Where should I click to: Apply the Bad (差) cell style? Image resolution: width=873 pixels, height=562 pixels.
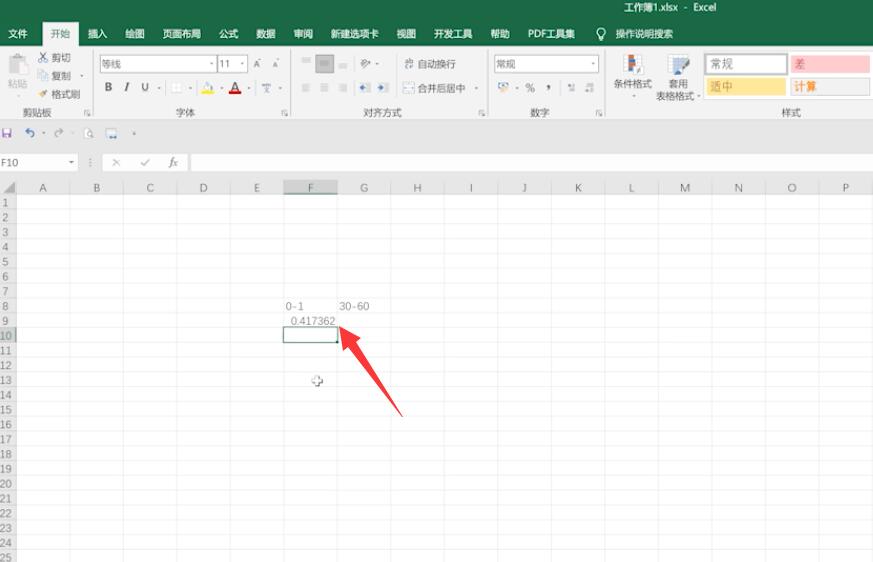click(830, 64)
